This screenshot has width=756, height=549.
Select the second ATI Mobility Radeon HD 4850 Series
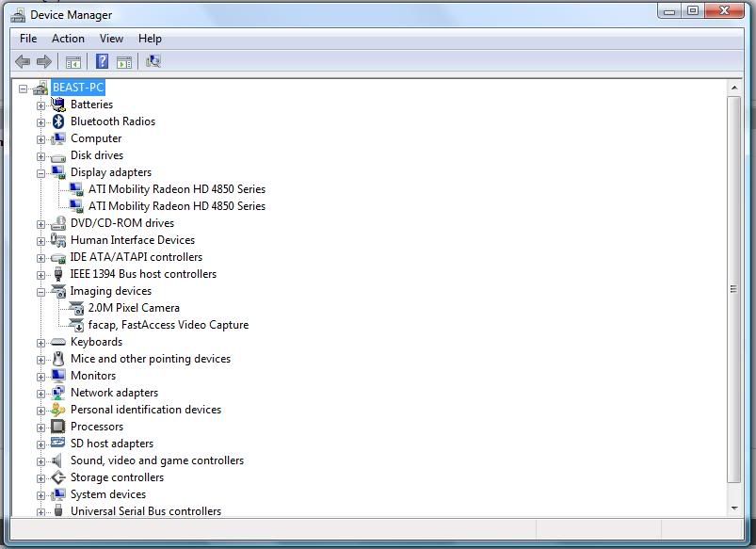pyautogui.click(x=176, y=206)
